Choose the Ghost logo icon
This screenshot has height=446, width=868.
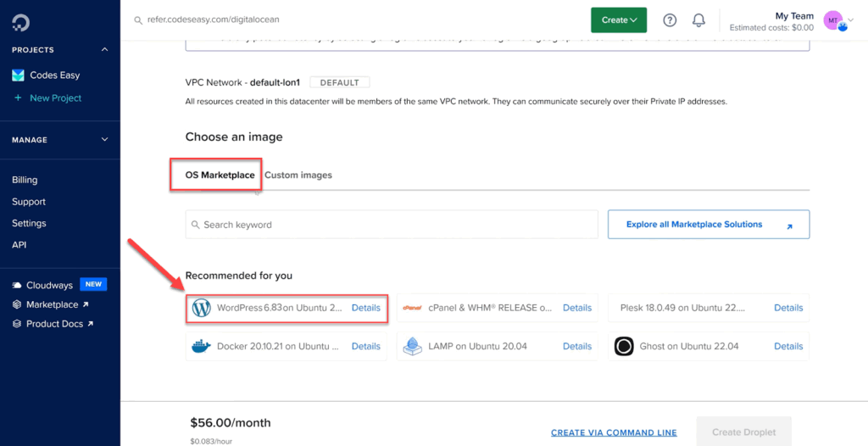click(624, 346)
